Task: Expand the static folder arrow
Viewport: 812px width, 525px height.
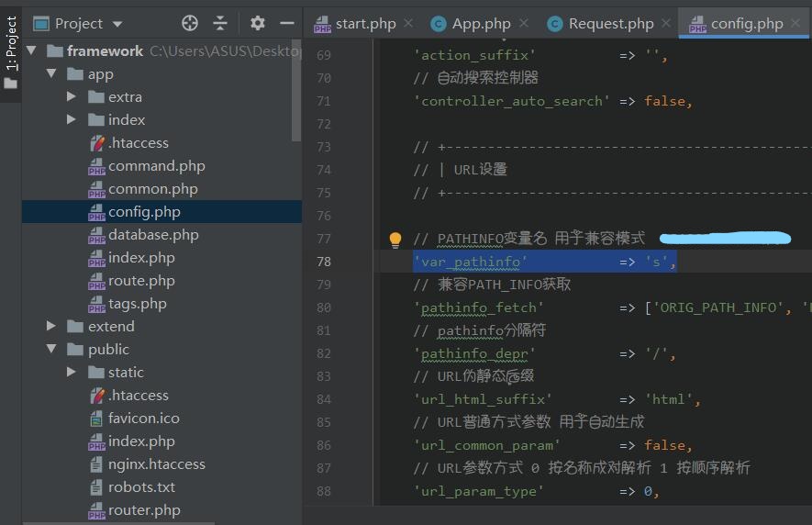Action: click(x=72, y=372)
